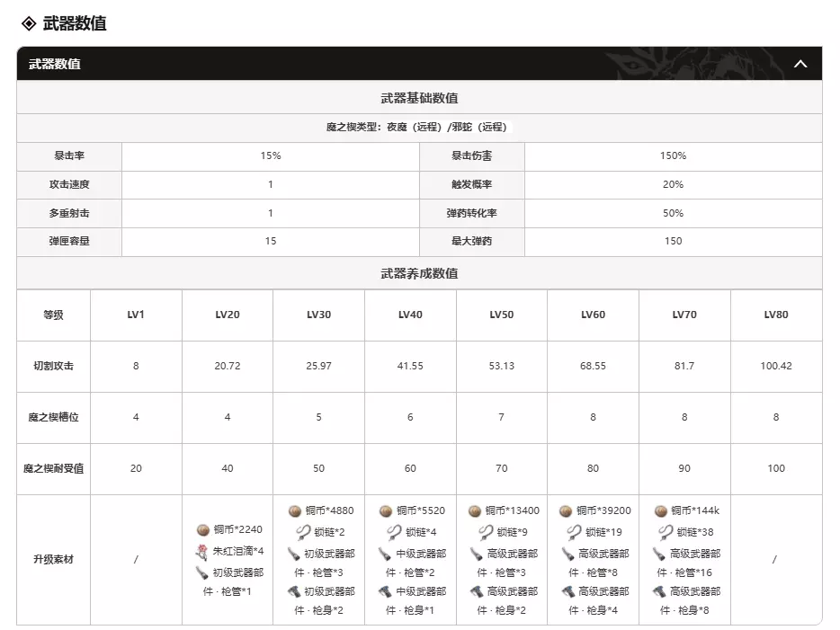Screen dimensions: 840x630
Task: Click the 100 tolerance value at LV80
Action: point(776,469)
